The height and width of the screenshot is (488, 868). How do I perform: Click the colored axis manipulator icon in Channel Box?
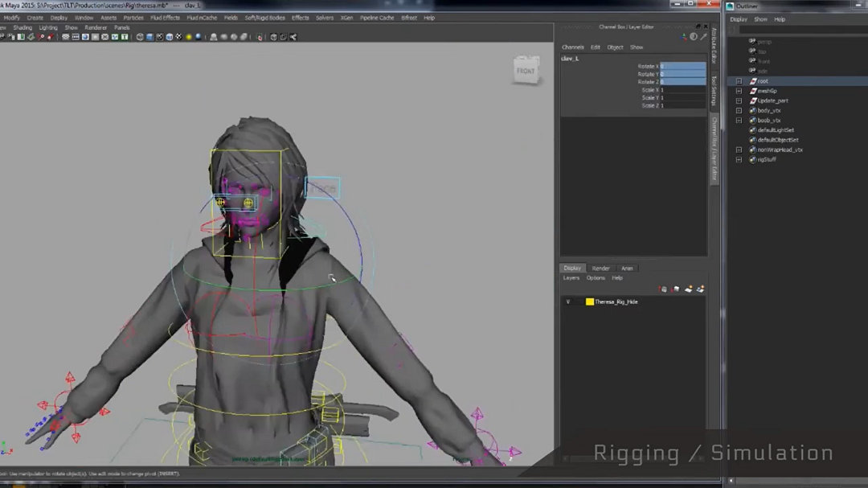point(685,37)
